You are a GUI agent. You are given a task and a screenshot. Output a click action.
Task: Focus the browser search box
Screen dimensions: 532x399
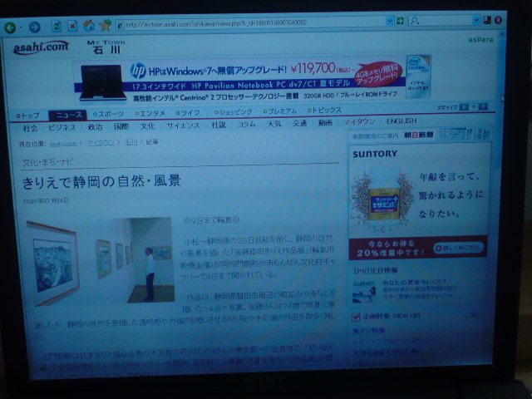tap(445, 20)
